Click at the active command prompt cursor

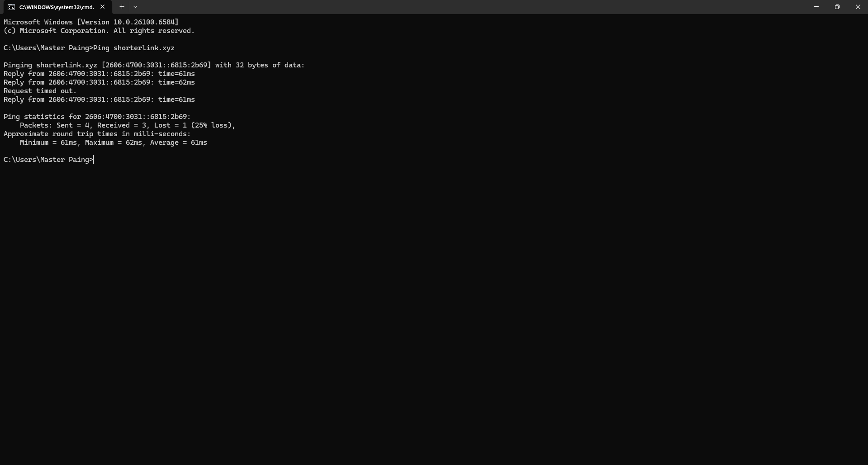(94, 160)
